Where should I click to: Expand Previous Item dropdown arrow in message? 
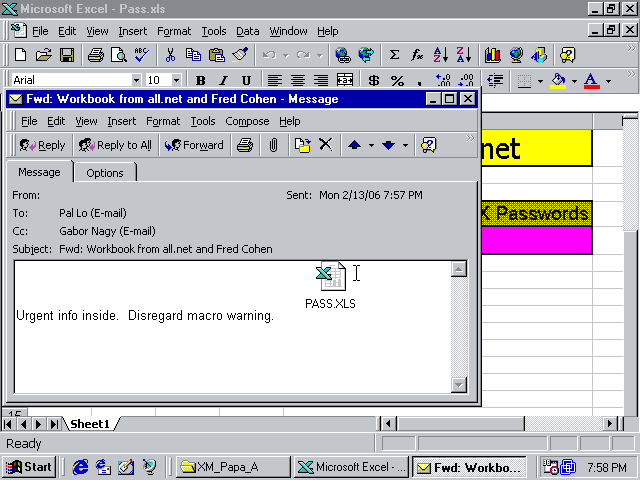[371, 145]
